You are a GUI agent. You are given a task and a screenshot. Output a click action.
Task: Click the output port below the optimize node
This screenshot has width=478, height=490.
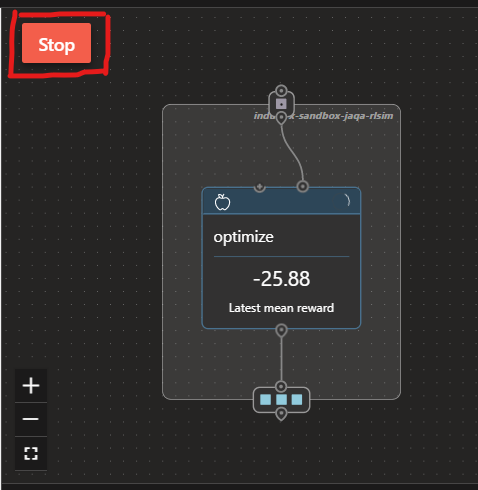[281, 331]
